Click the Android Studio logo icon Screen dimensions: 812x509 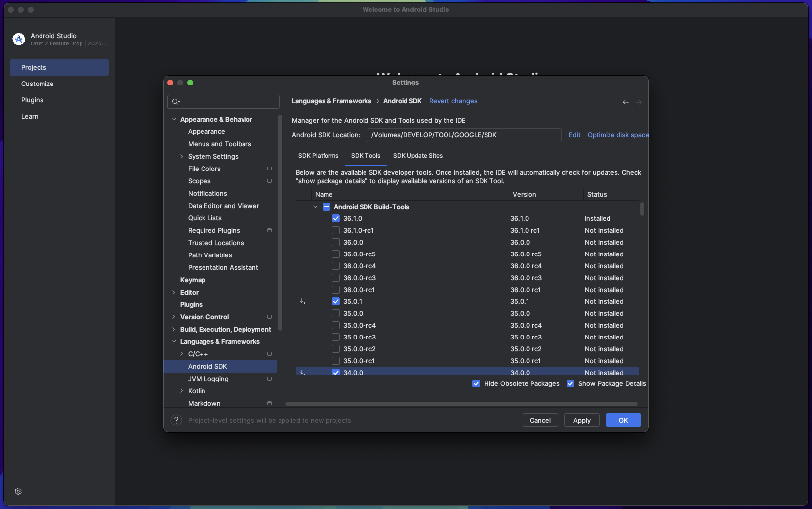(x=19, y=39)
